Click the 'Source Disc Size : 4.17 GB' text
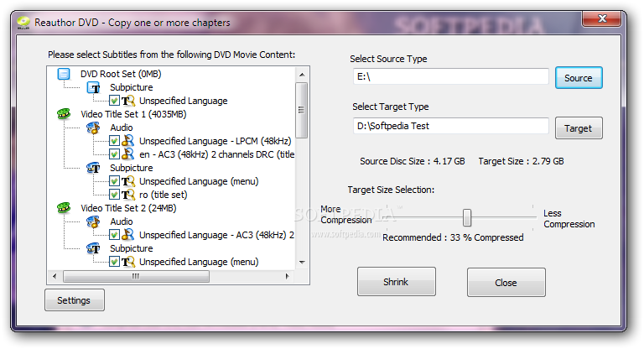This screenshot has width=644, height=349. click(x=413, y=161)
